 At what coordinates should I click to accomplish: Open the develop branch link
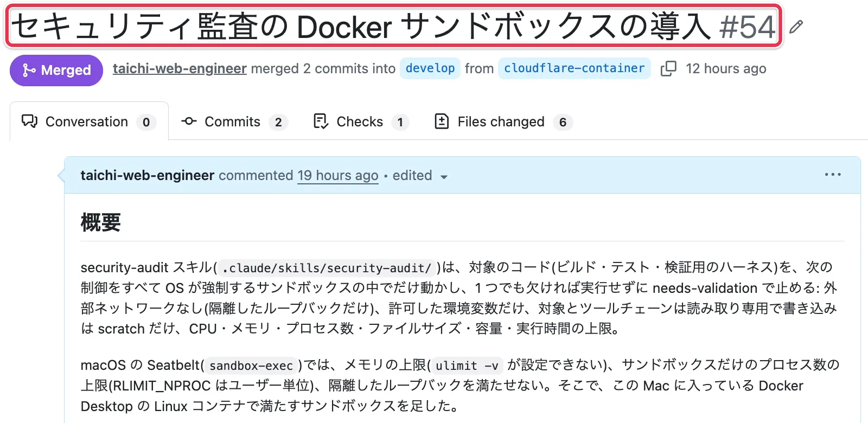tap(430, 68)
